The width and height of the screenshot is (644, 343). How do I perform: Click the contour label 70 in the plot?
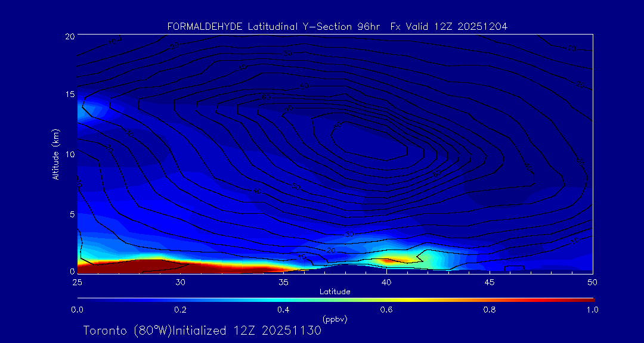pos(290,109)
